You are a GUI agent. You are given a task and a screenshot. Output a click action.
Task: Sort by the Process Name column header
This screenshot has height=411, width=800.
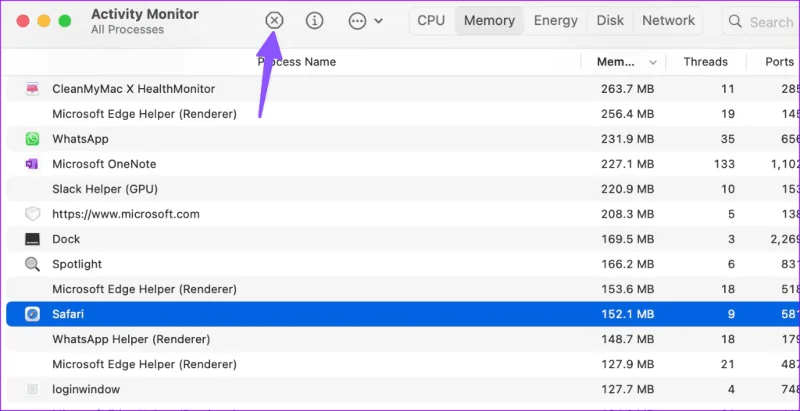click(296, 62)
